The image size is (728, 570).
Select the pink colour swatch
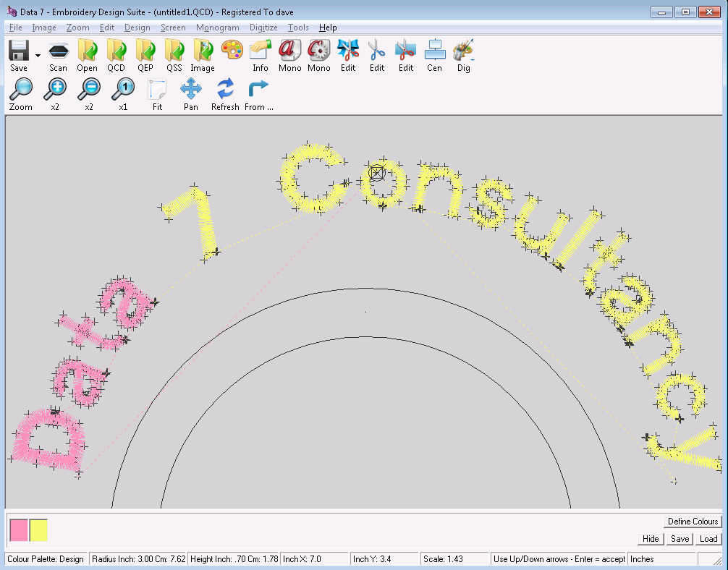pos(19,530)
